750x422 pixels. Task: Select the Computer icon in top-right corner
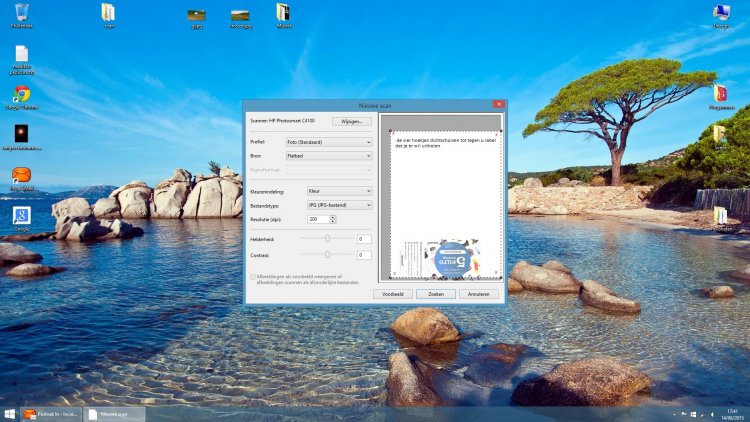pos(721,12)
